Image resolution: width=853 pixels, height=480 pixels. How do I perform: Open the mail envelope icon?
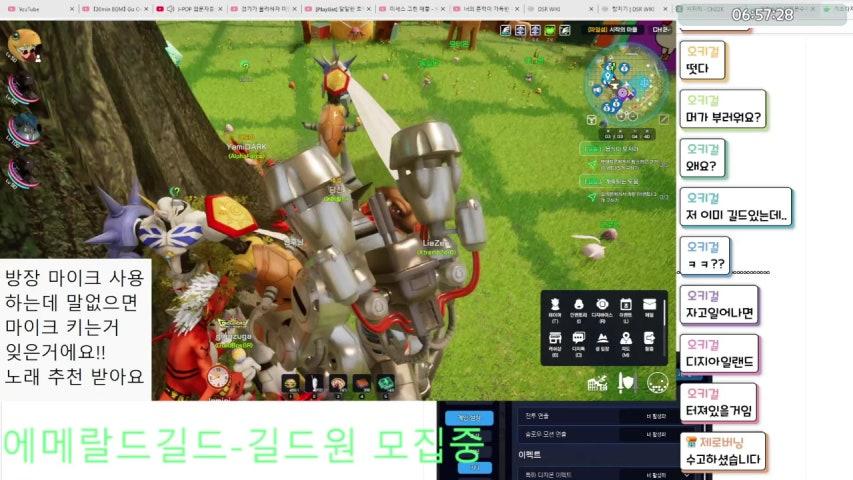click(x=650, y=305)
